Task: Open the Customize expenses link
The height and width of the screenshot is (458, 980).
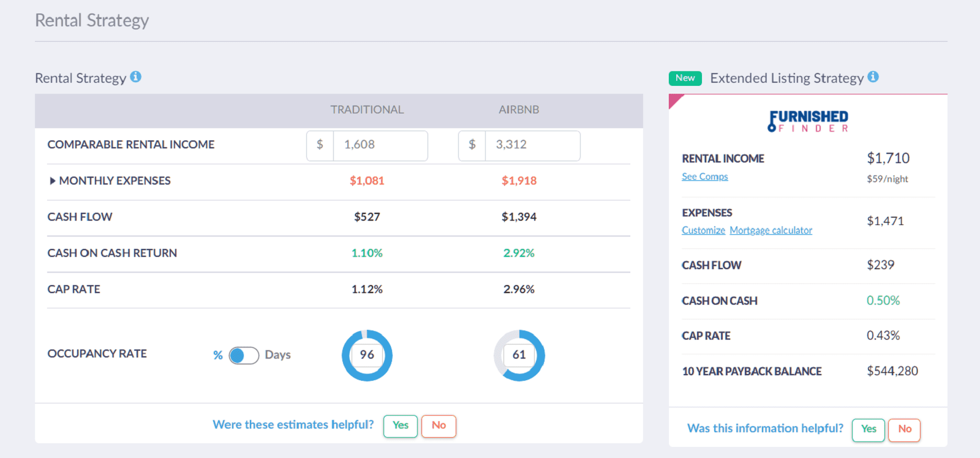Action: point(703,231)
